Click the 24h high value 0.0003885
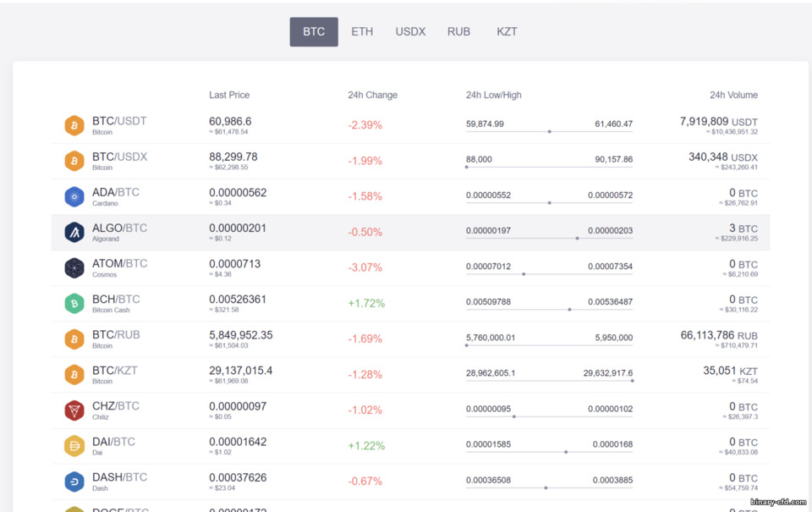812x512 pixels. (612, 480)
